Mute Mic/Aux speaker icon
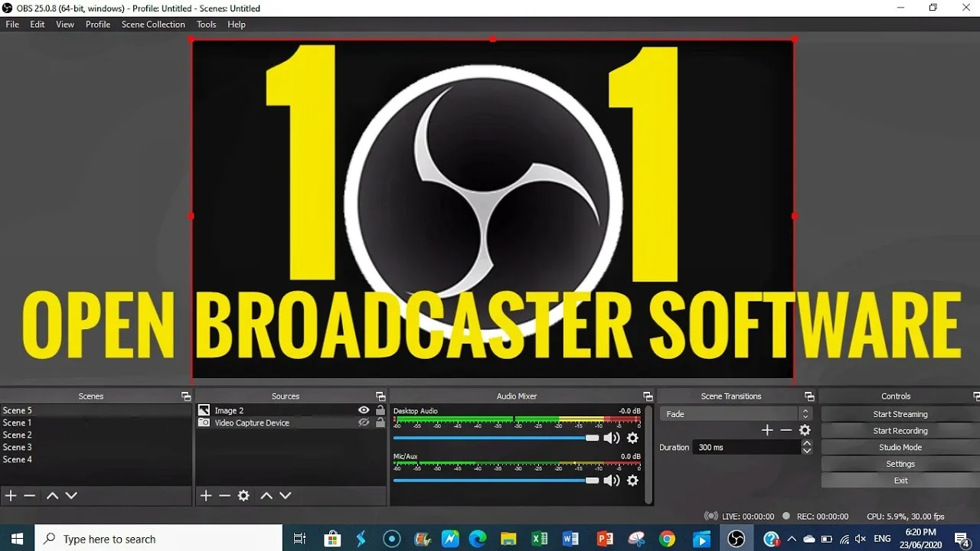The height and width of the screenshot is (551, 980). 611,481
